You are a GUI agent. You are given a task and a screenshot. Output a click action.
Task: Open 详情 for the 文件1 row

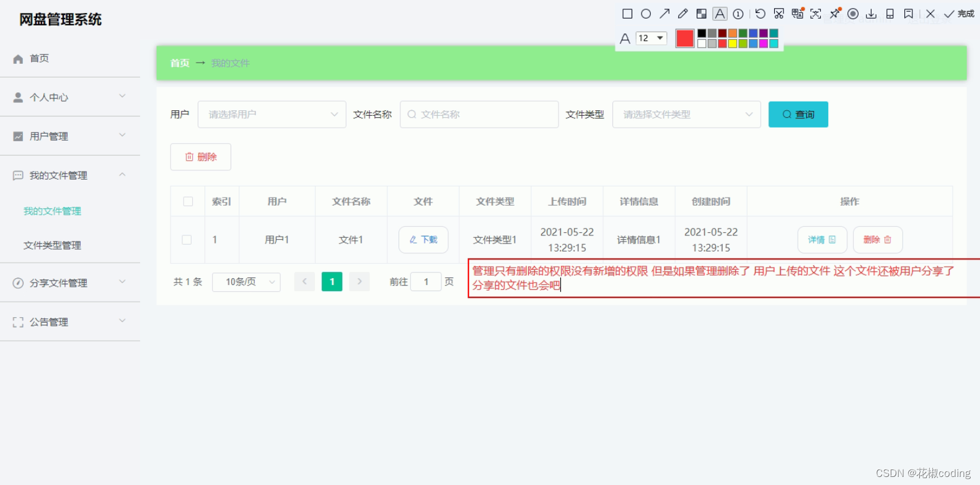click(x=822, y=240)
